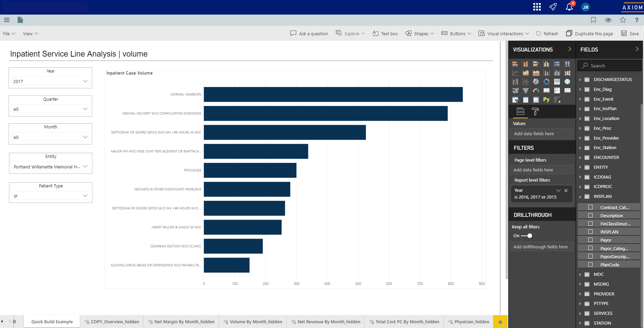Open the Year slicer dropdown

[x=85, y=81]
